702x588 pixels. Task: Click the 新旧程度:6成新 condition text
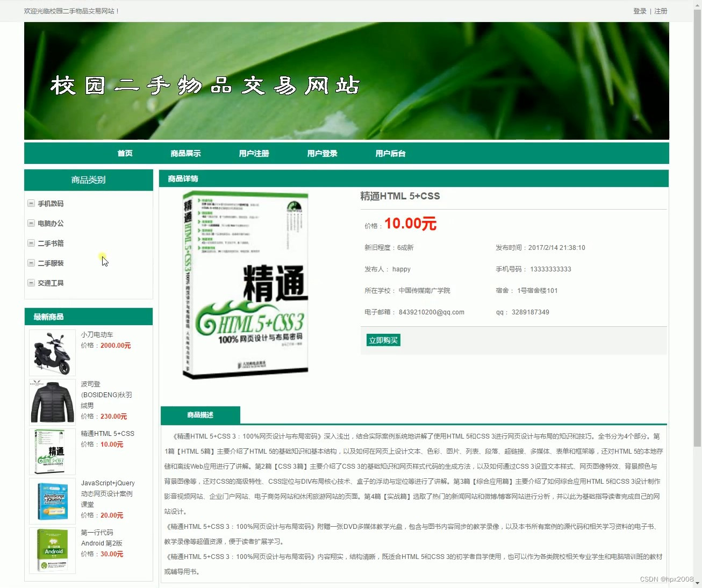pos(389,248)
